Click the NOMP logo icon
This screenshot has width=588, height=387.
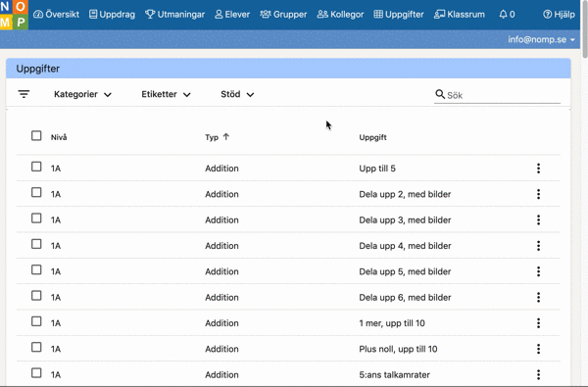[x=14, y=15]
